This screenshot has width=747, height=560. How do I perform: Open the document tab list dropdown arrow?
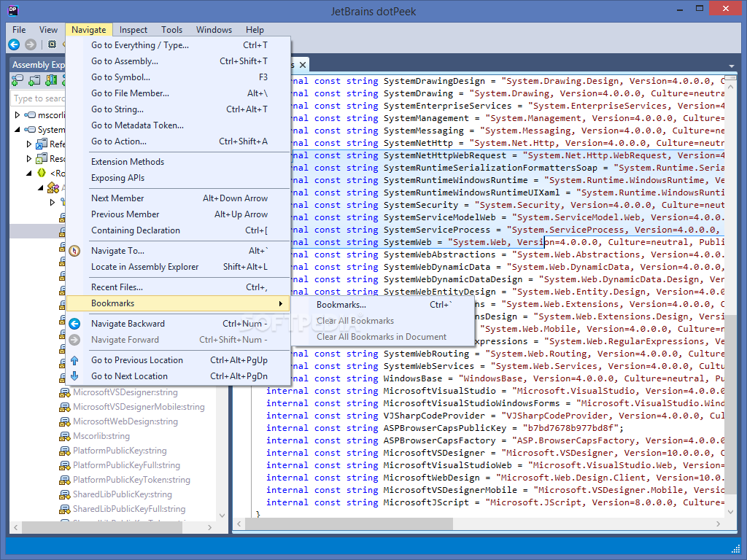coord(731,66)
